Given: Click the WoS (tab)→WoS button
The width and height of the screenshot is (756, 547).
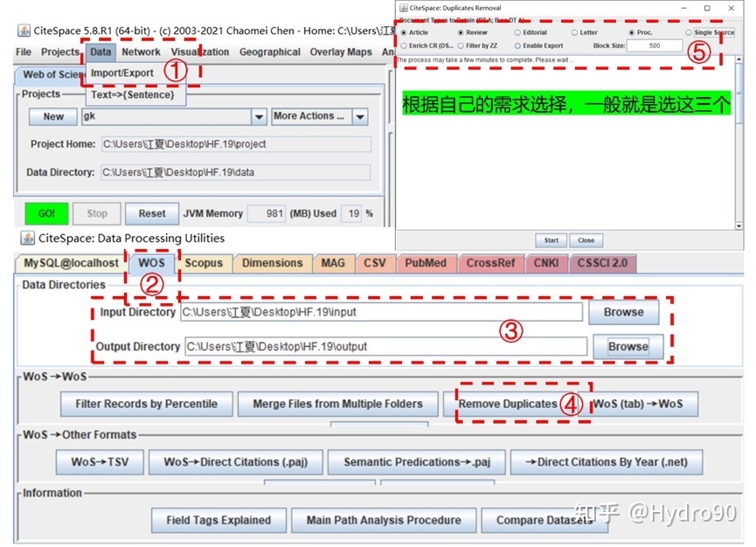Looking at the screenshot, I should tap(638, 404).
